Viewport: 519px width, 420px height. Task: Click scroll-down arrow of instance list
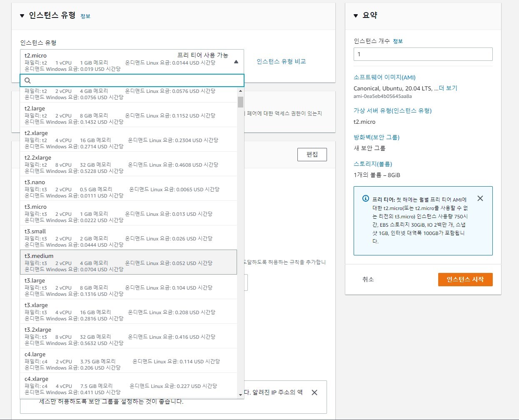240,395
